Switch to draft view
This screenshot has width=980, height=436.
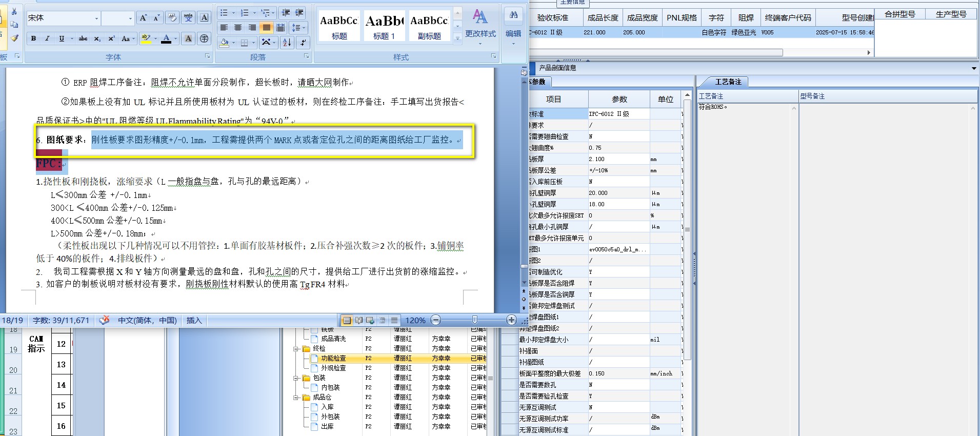tap(394, 321)
